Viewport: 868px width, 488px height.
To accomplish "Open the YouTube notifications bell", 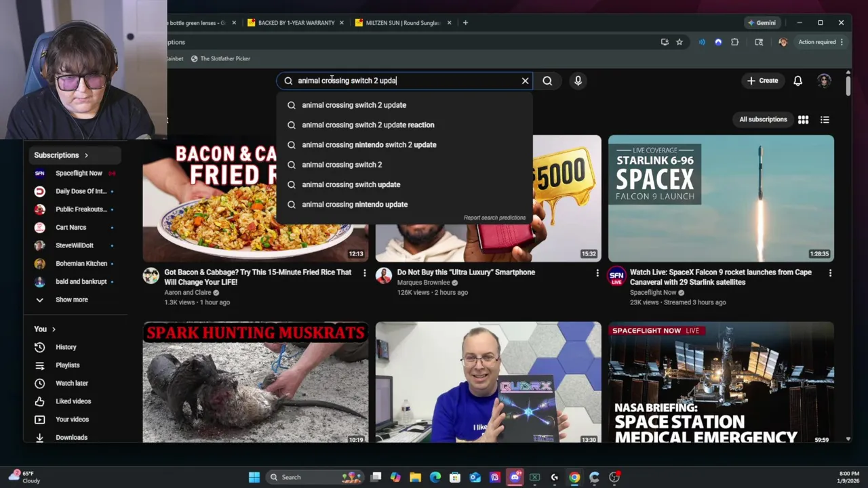I will point(797,81).
